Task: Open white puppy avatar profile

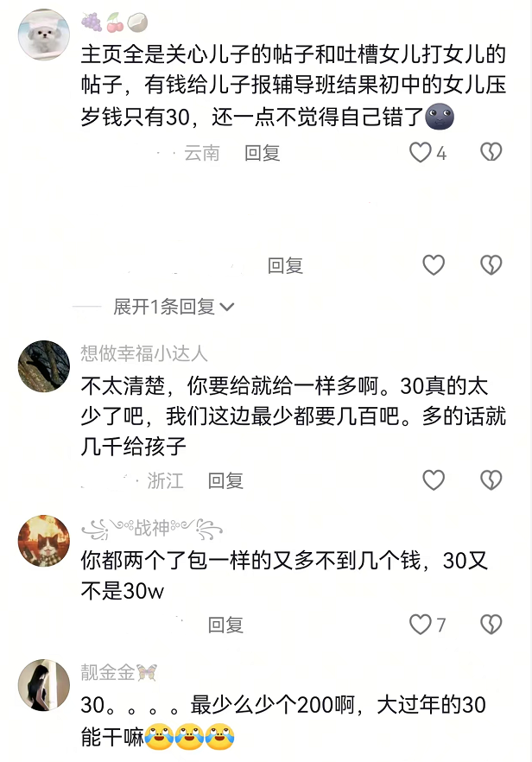Action: (x=44, y=35)
